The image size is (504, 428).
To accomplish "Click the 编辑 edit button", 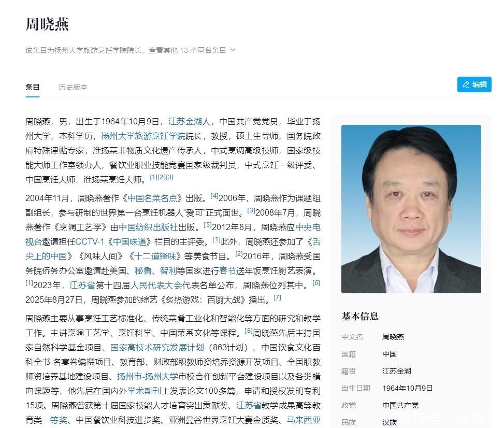I will 474,84.
